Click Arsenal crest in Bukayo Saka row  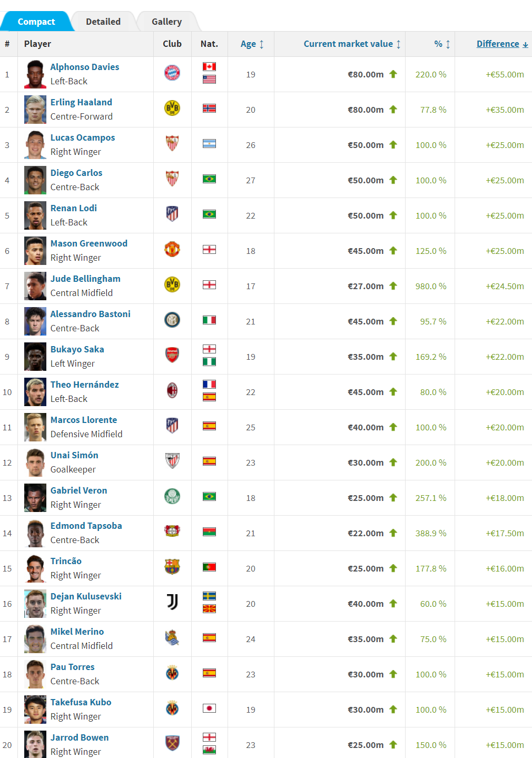coord(172,355)
